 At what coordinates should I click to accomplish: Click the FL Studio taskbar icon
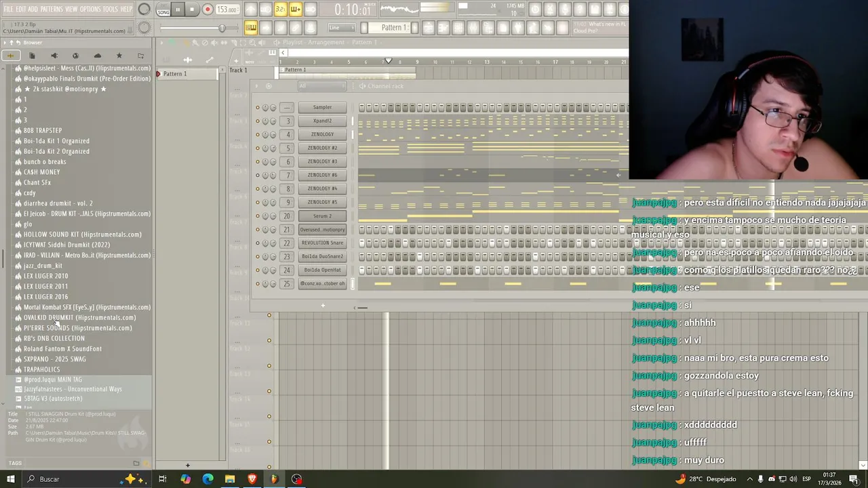[274, 479]
